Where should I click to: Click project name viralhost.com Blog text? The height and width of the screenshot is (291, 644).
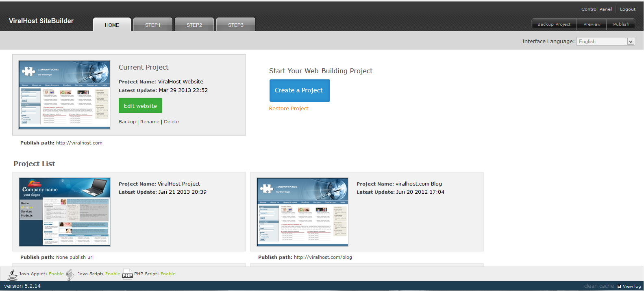coord(419,184)
